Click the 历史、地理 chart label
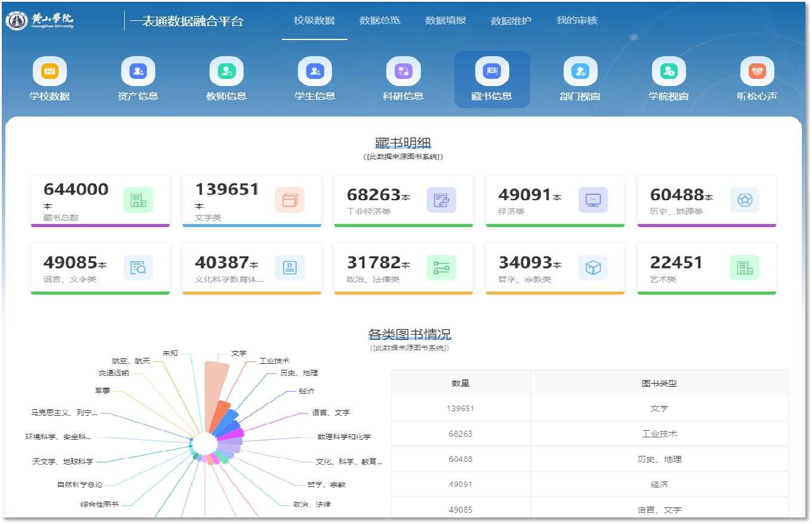The image size is (812, 524). coord(299,373)
